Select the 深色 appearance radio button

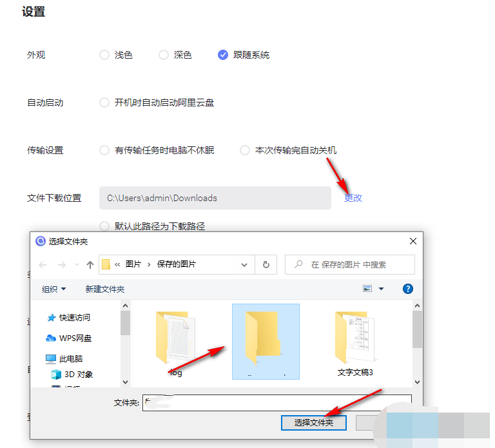(x=164, y=55)
